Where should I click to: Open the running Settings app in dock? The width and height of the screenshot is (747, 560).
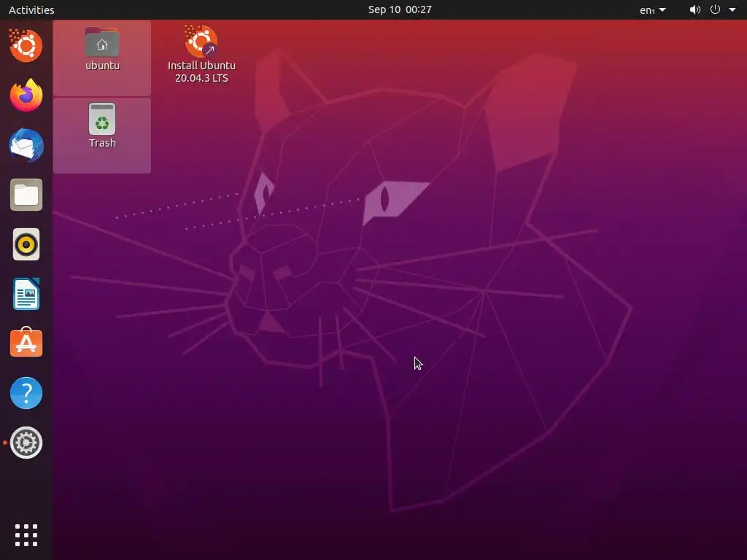click(26, 443)
